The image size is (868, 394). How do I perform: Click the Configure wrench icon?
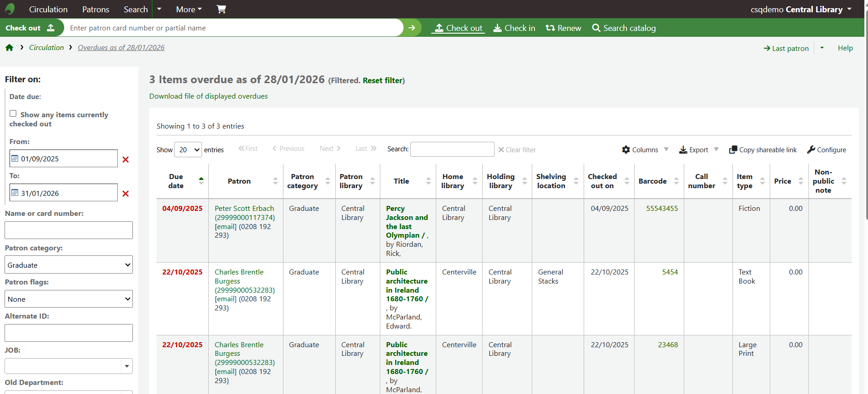pyautogui.click(x=811, y=150)
